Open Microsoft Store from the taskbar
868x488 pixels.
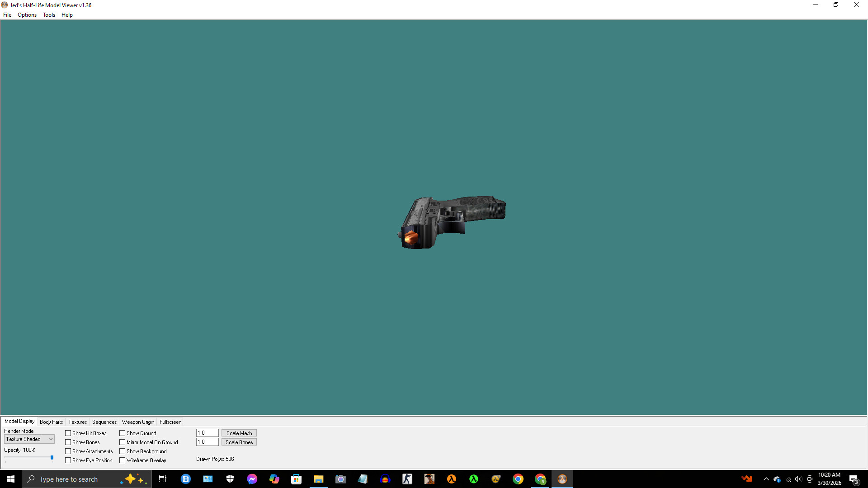tap(297, 479)
